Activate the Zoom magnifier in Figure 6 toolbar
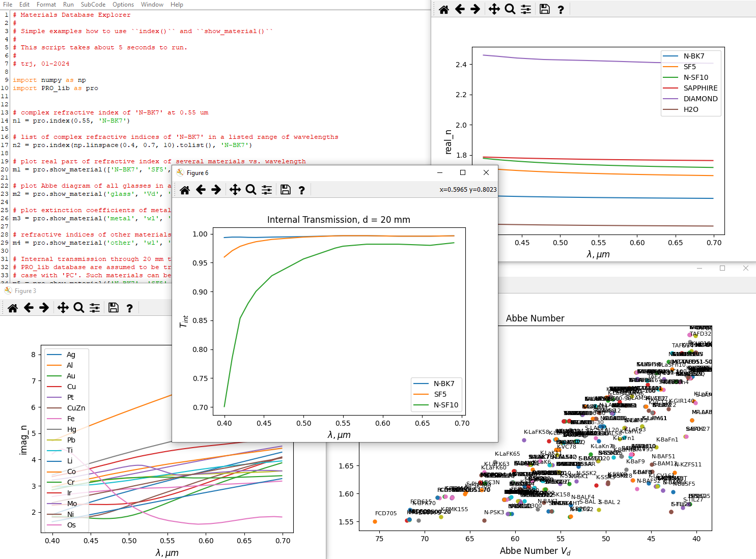 point(250,190)
